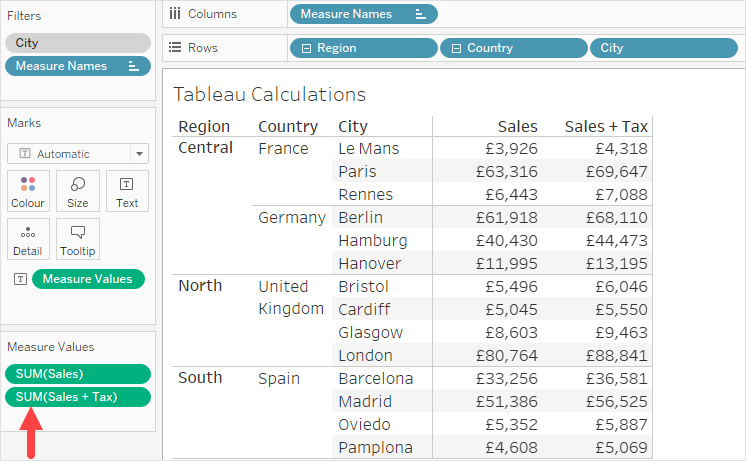Viewport: 746px width, 461px height.
Task: Click sort icon on Filters Measure Names pill
Action: point(133,66)
